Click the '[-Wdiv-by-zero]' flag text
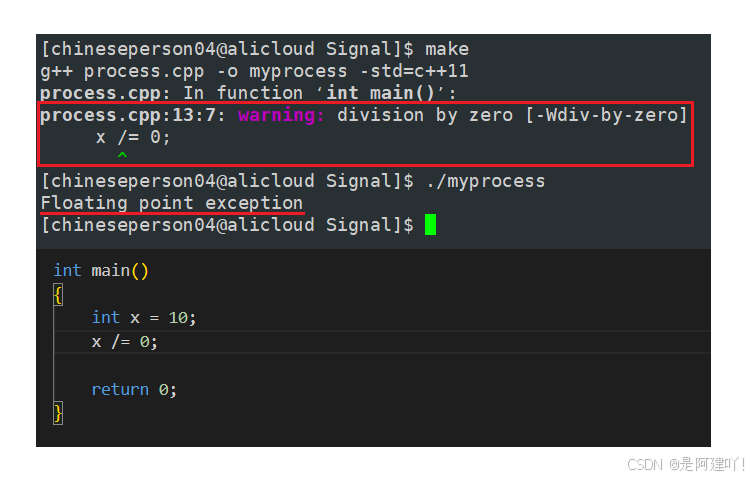 pyautogui.click(x=606, y=115)
